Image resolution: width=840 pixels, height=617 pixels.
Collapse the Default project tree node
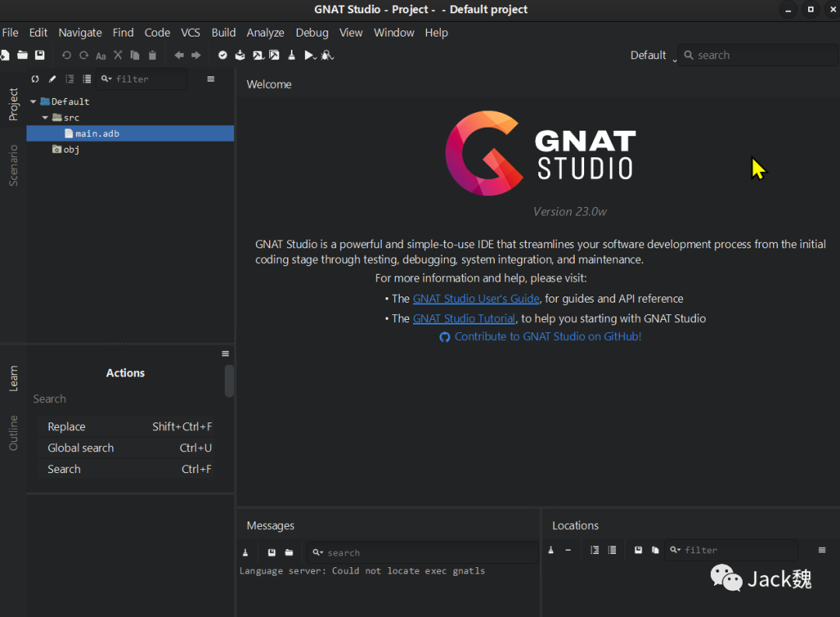click(x=33, y=102)
